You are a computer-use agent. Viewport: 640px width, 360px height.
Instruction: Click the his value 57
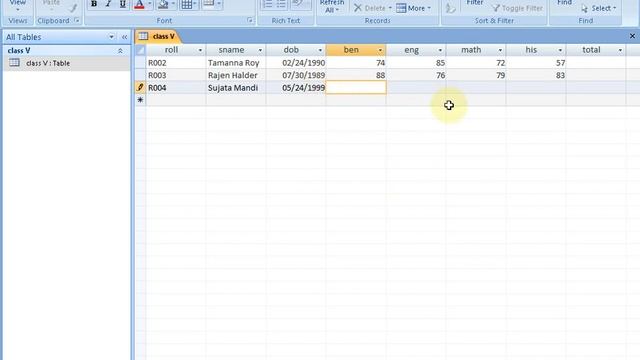(x=536, y=63)
